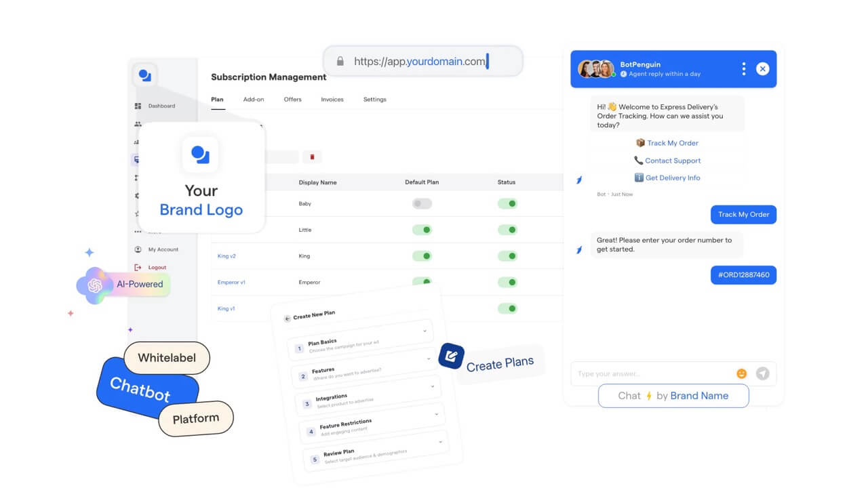Click the Contact Support link
Screen dimensions: 868x490
tap(672, 161)
